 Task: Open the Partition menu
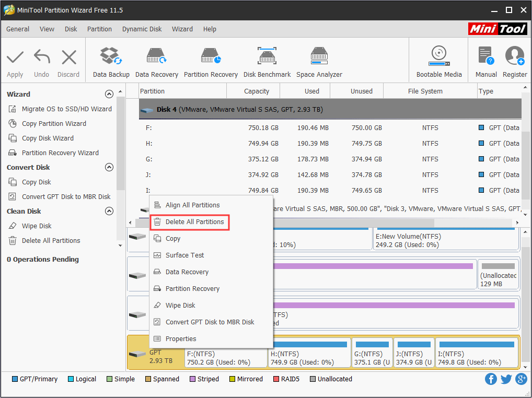[99, 29]
